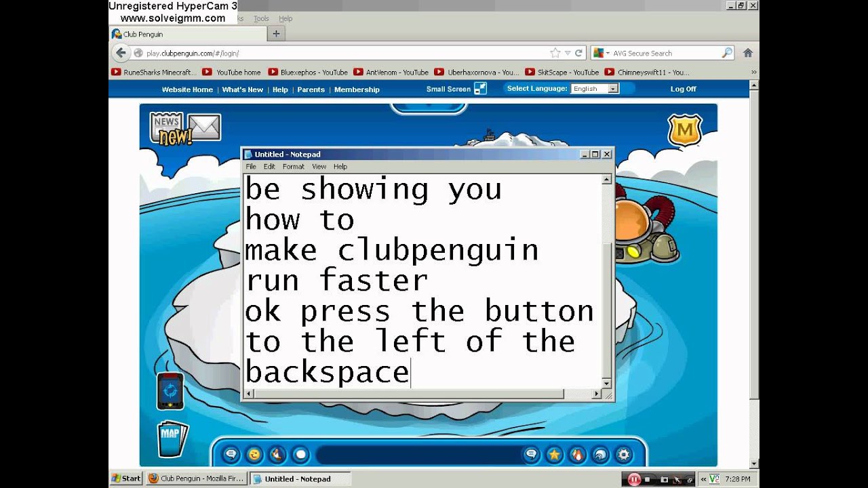Viewport: 868px width, 488px height.
Task: Click the Help link in the Club Penguin header
Action: [x=280, y=89]
